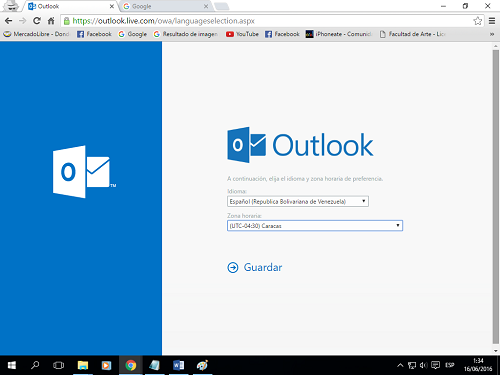
Task: Open the Windows Start menu
Action: pyautogui.click(x=12, y=365)
